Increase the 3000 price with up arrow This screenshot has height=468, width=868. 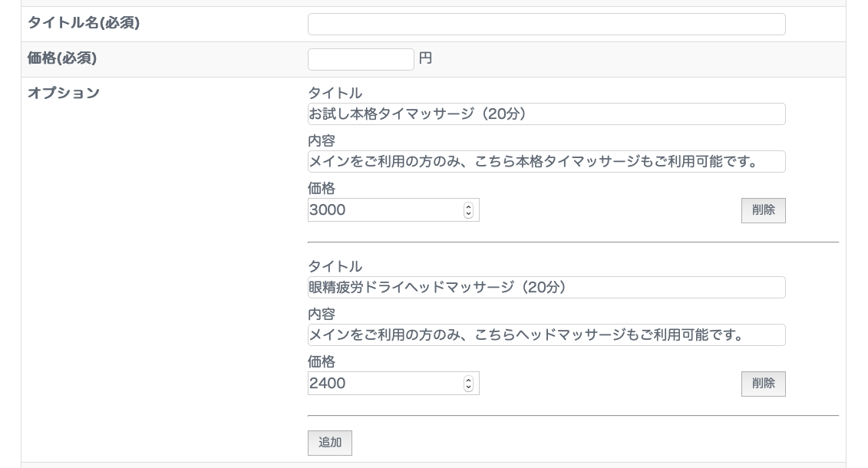coord(469,206)
